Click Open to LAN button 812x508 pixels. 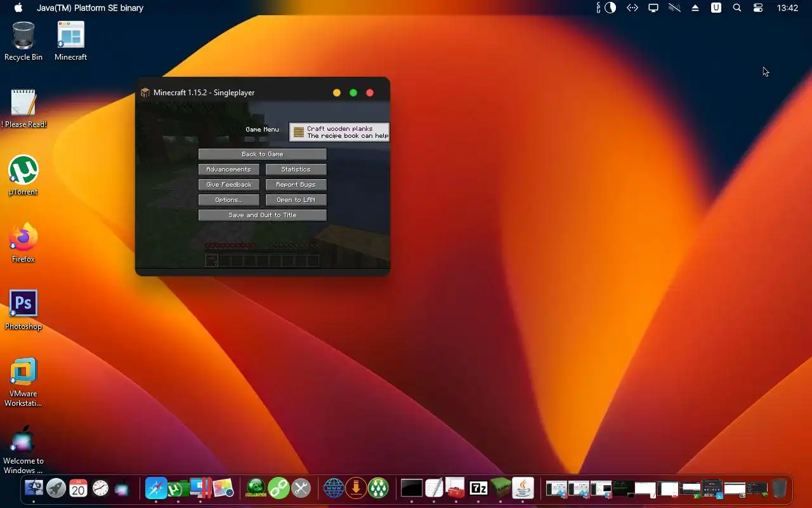296,200
